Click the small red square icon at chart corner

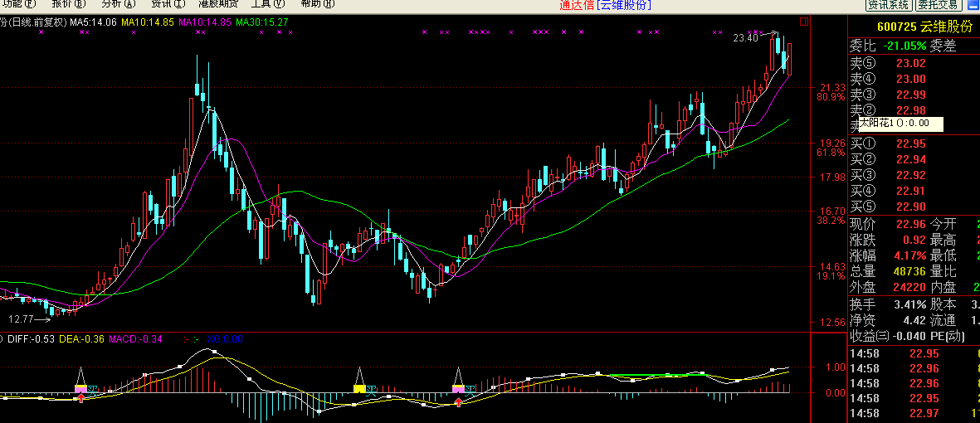pos(802,22)
